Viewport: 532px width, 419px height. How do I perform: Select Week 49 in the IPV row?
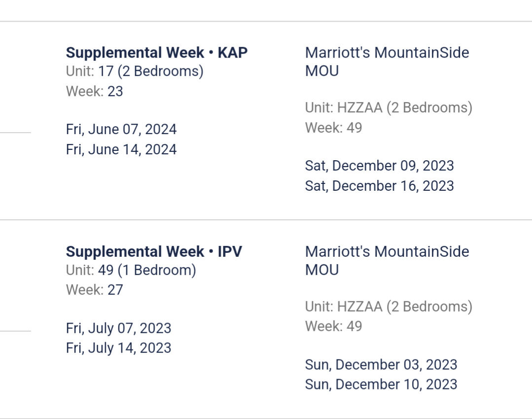point(333,326)
